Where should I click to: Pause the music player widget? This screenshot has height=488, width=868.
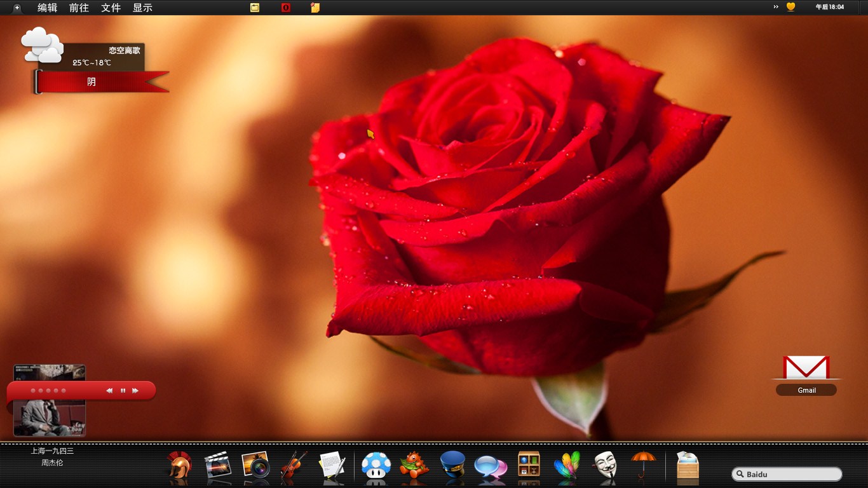click(x=123, y=391)
